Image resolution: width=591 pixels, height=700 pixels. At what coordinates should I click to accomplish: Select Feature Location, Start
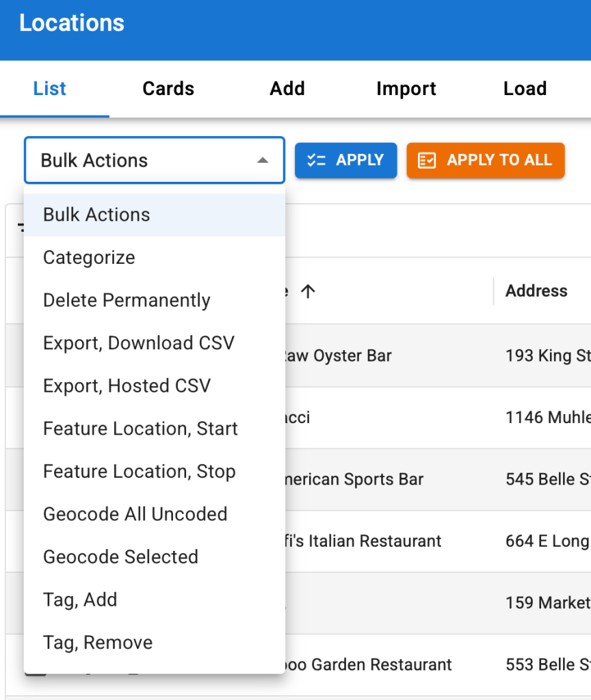click(155, 429)
